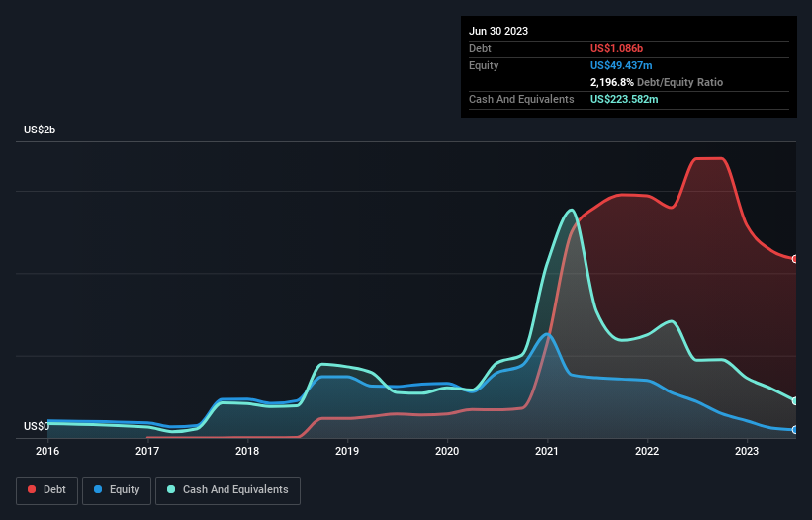
Task: Click the Equity row label in tooltip
Action: point(484,65)
